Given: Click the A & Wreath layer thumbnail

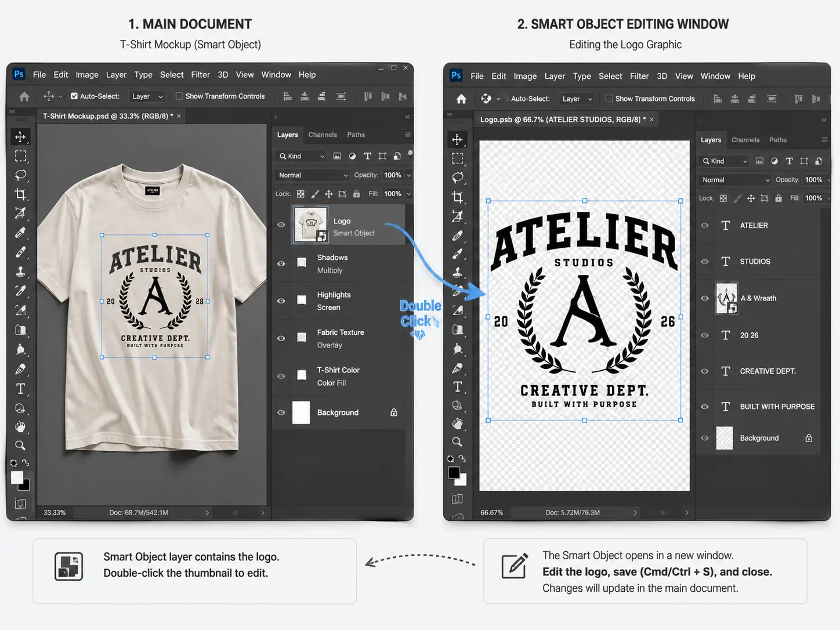Looking at the screenshot, I should point(726,298).
